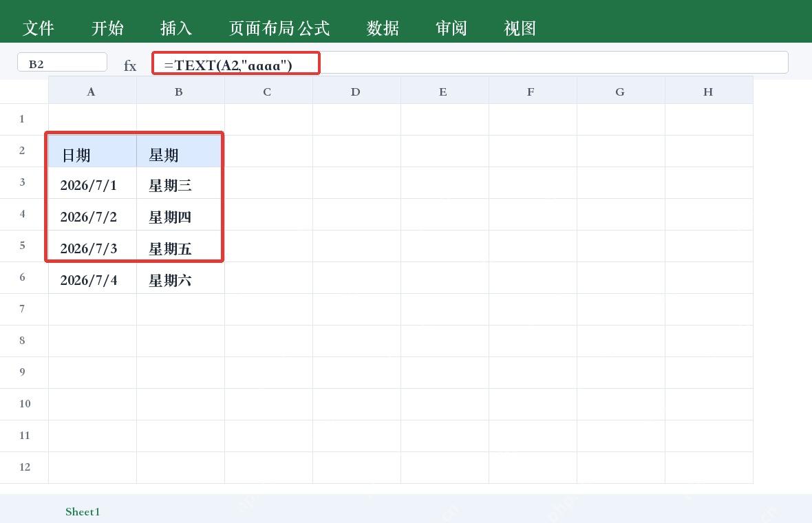
Task: Select column A header
Action: click(92, 91)
